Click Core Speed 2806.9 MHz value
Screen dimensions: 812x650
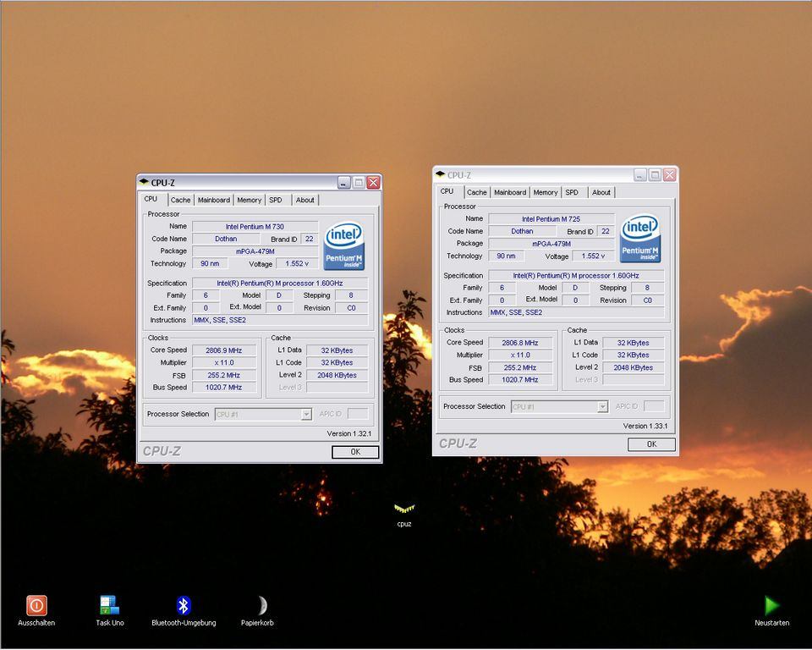pyautogui.click(x=223, y=350)
